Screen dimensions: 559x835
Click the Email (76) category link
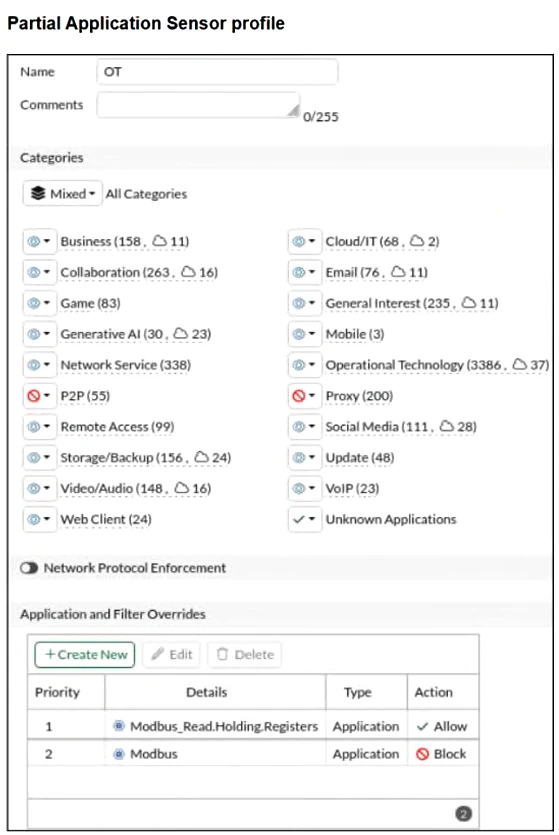coord(376,272)
